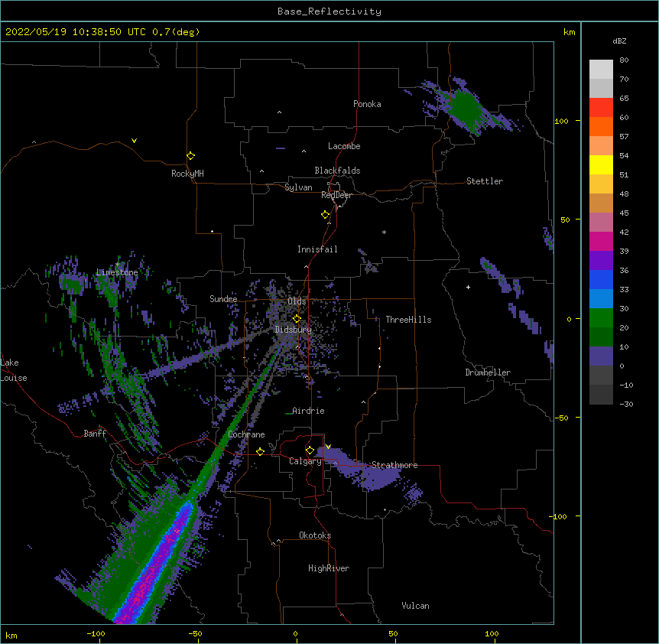
Task: Select the white plus marker northwest of Drumheller
Action: [x=468, y=287]
